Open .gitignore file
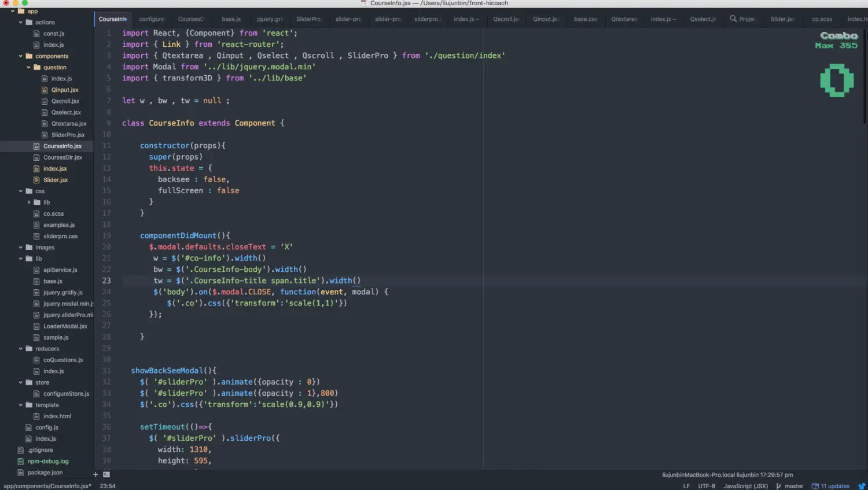Viewport: 868px width, 490px height. tap(40, 450)
